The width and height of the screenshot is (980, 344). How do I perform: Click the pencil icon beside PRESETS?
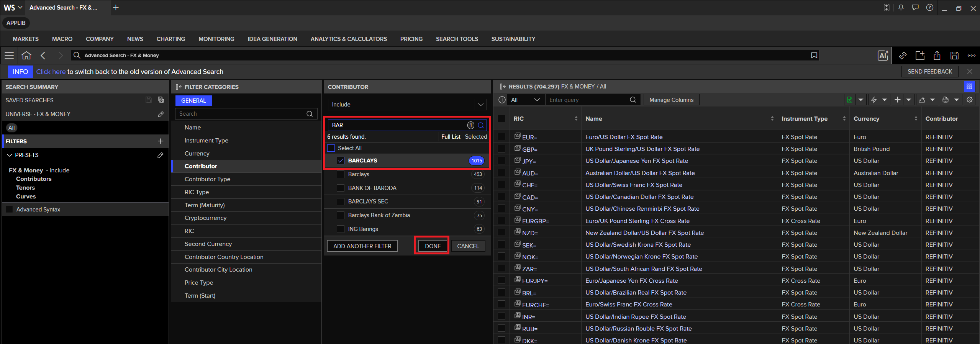click(x=160, y=155)
